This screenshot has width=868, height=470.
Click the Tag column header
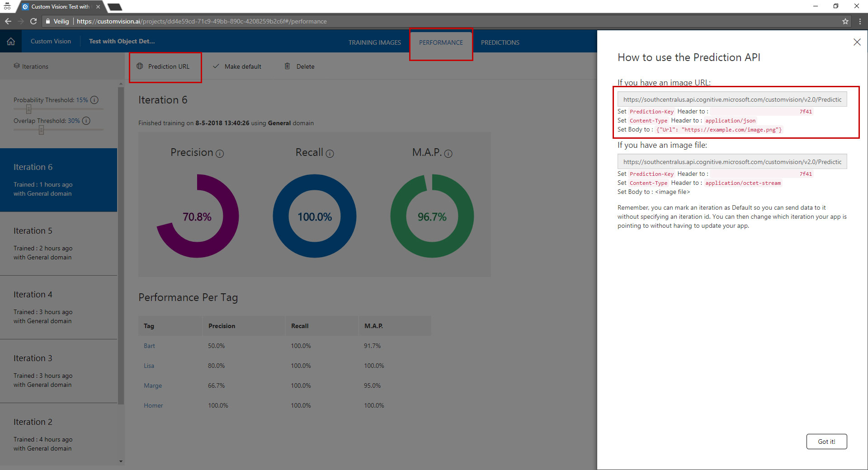click(x=170, y=326)
